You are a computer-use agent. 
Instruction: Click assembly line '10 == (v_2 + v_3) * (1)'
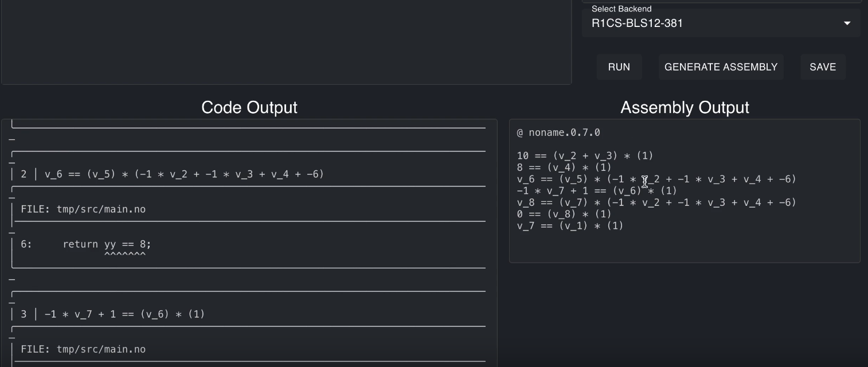pos(585,156)
